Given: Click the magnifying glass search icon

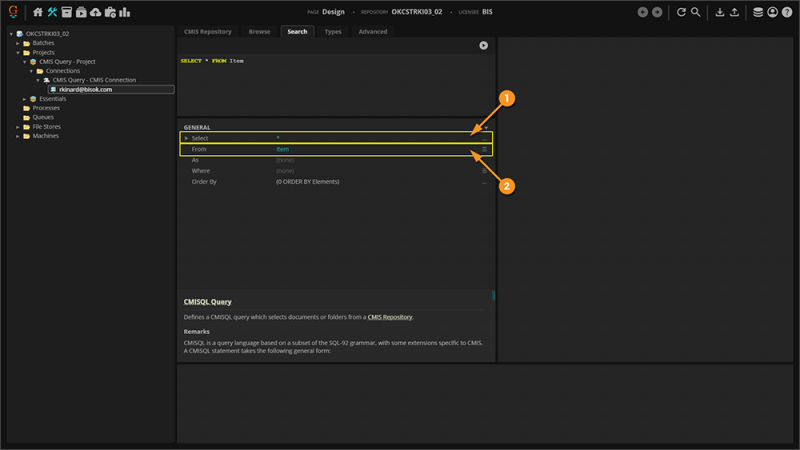Looking at the screenshot, I should 696,12.
